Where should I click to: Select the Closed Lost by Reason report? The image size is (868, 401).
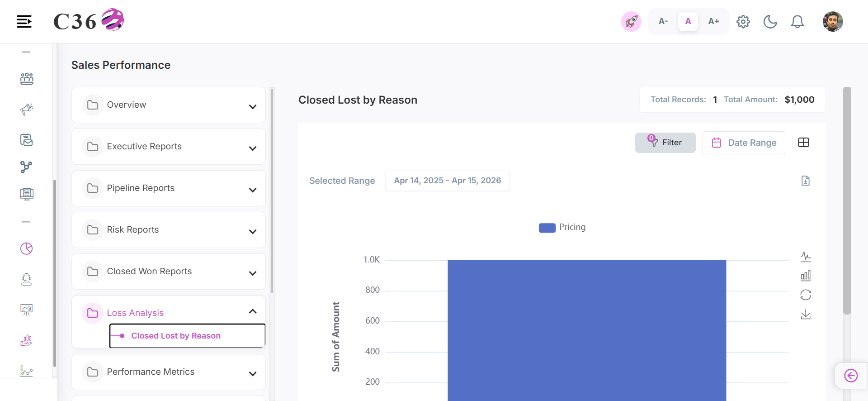click(187, 336)
